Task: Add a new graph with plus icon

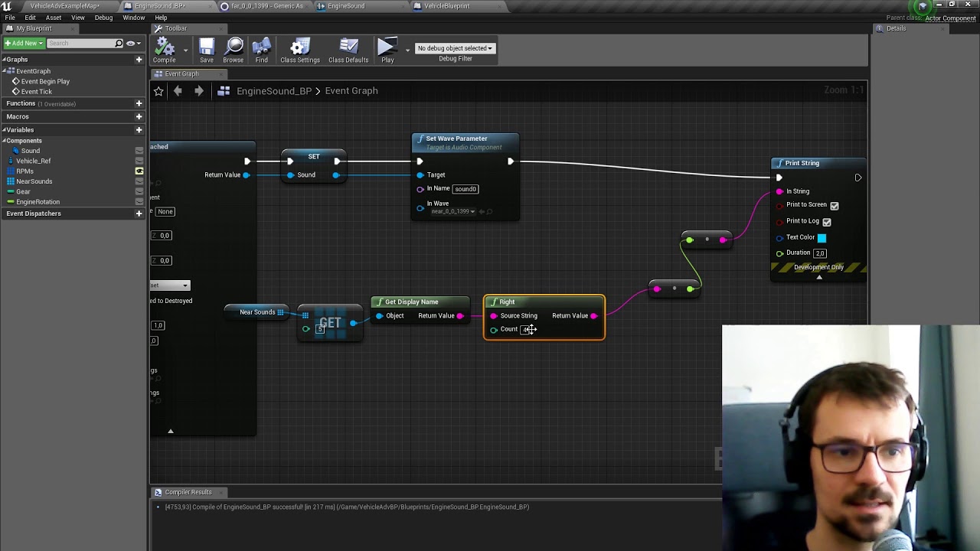Action: click(x=139, y=60)
